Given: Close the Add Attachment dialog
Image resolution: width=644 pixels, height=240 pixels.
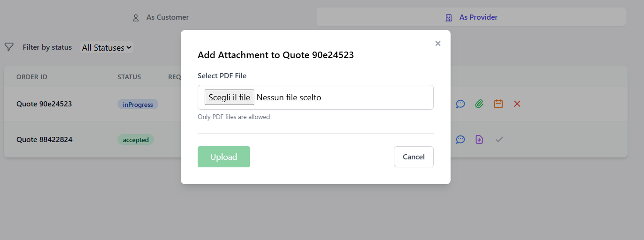Looking at the screenshot, I should [x=438, y=44].
